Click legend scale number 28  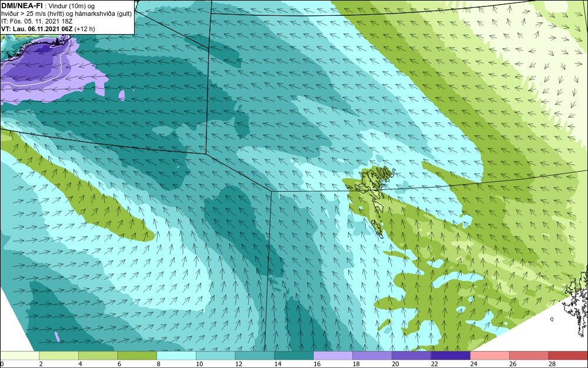click(x=552, y=364)
